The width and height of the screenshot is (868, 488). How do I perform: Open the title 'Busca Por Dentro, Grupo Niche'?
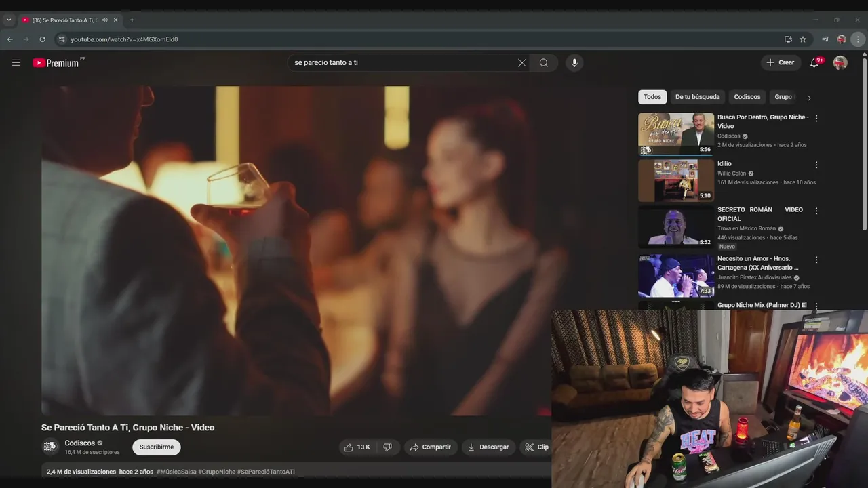(x=763, y=121)
